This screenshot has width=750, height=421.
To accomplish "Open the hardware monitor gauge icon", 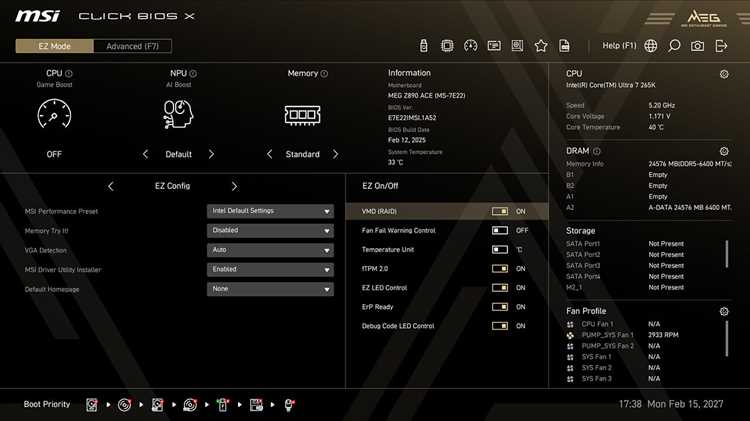I will [x=471, y=45].
